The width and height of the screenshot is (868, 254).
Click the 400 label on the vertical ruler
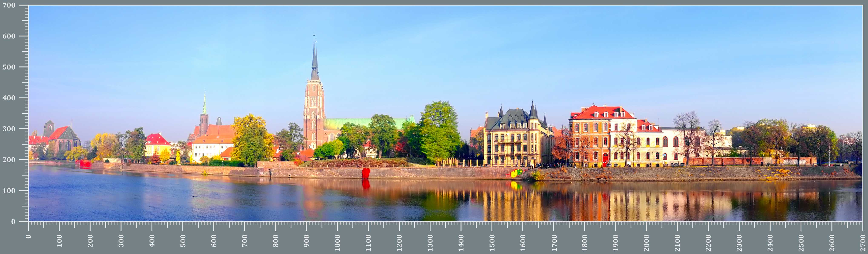(x=9, y=98)
